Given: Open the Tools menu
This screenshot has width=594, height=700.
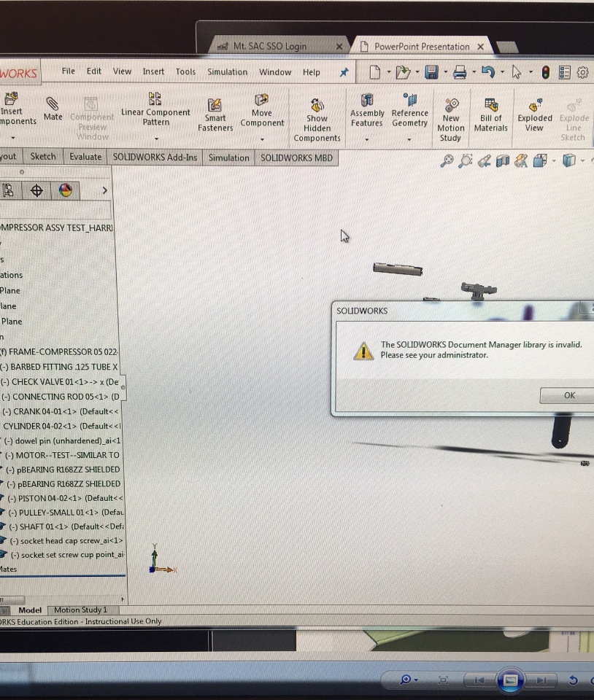Looking at the screenshot, I should pos(185,71).
